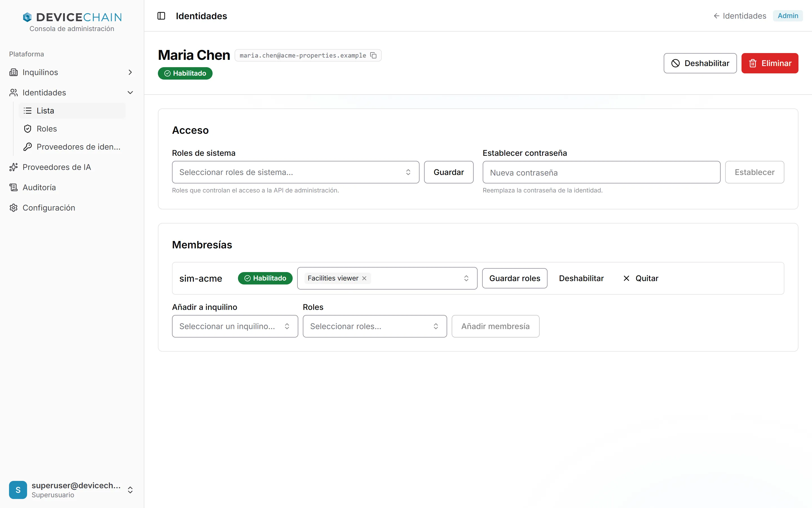
Task: Click the DeviceChain logo
Action: pyautogui.click(x=72, y=17)
